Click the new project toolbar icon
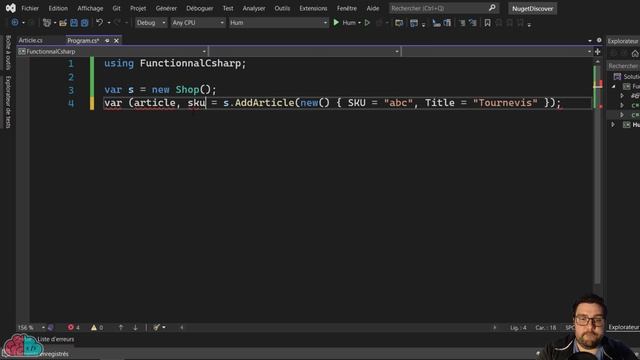Screen dimensions: 640x360 click(47, 23)
